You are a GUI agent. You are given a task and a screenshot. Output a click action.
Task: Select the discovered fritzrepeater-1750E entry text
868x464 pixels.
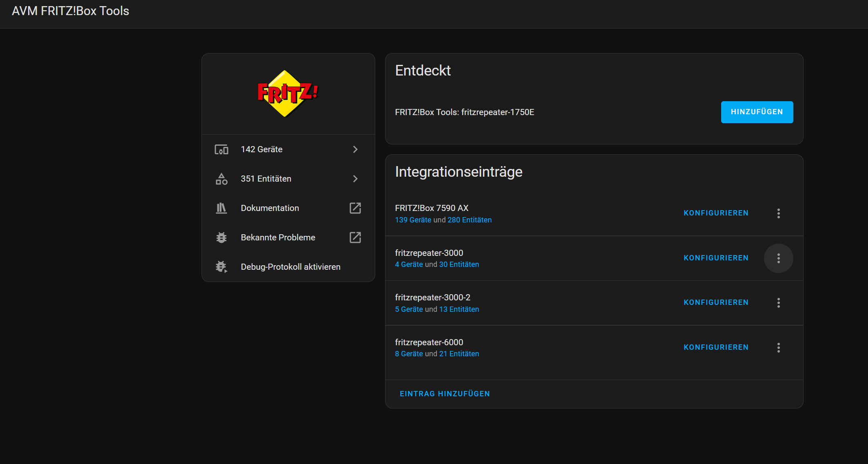tap(465, 112)
